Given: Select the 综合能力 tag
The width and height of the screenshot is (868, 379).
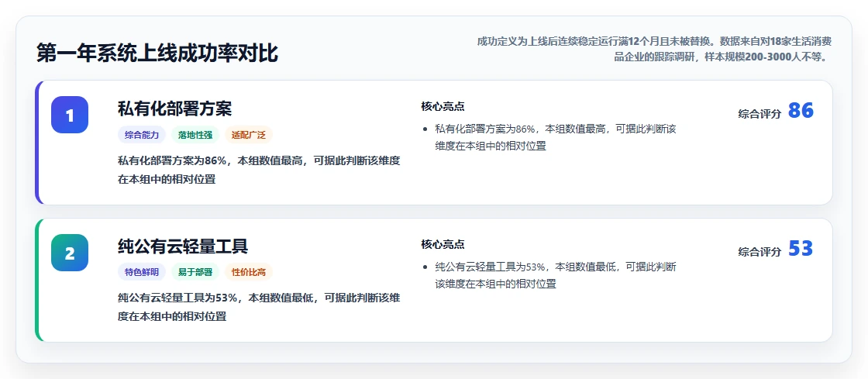Looking at the screenshot, I should pyautogui.click(x=142, y=134).
